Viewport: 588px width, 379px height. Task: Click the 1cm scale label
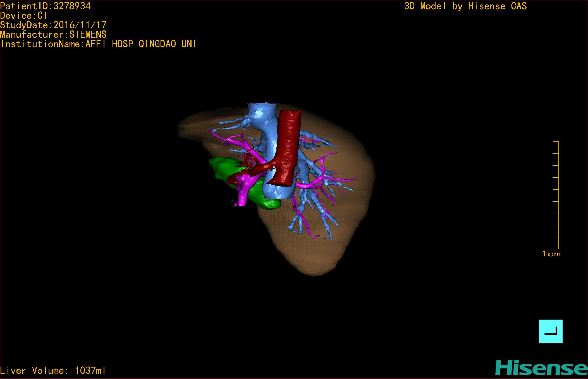[x=551, y=254]
